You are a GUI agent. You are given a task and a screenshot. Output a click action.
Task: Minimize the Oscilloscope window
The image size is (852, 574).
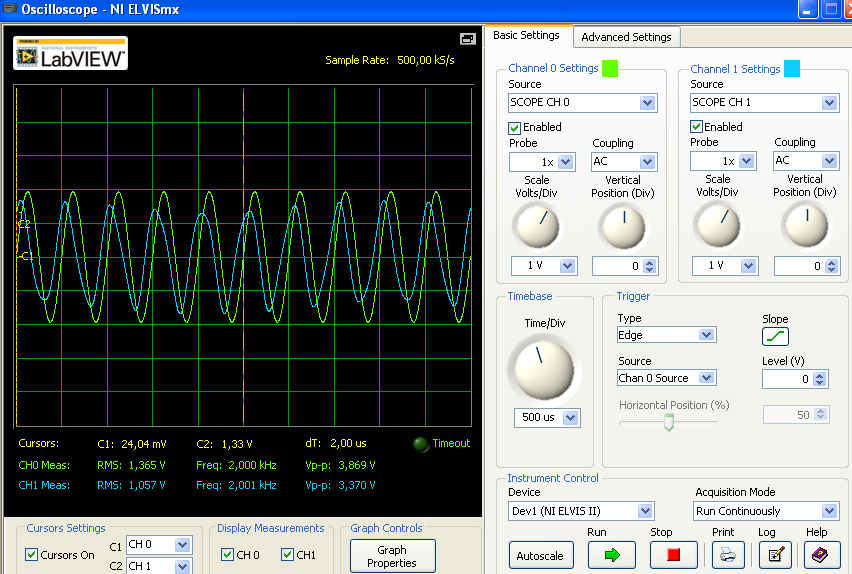(x=807, y=9)
